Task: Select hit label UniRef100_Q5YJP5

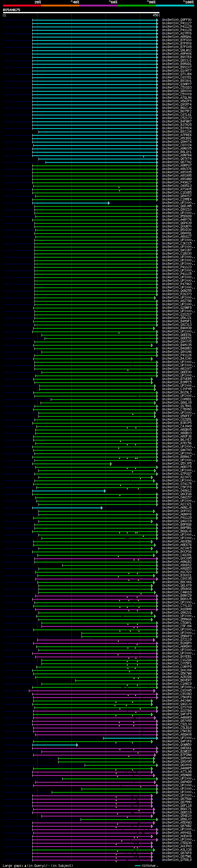Action: 176,464
